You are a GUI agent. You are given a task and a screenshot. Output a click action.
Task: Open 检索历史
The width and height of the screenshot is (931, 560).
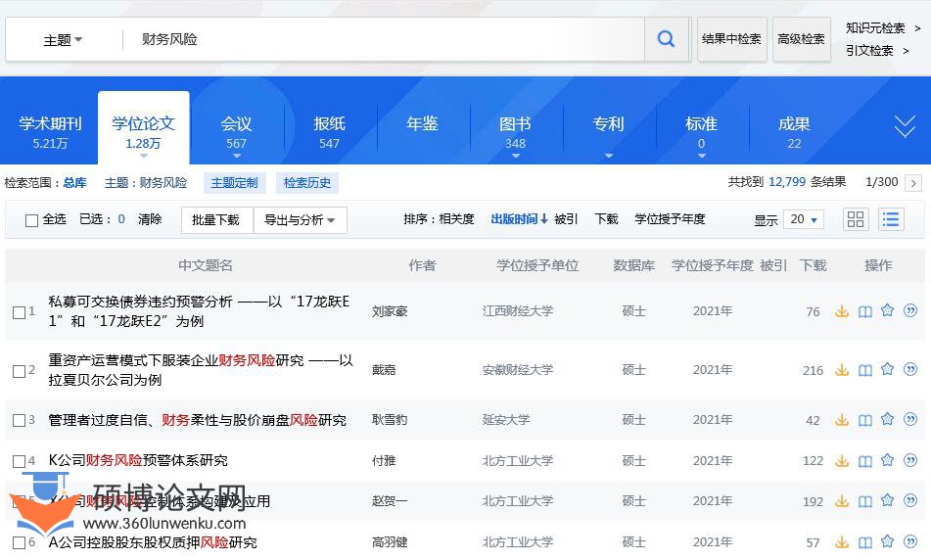(307, 183)
